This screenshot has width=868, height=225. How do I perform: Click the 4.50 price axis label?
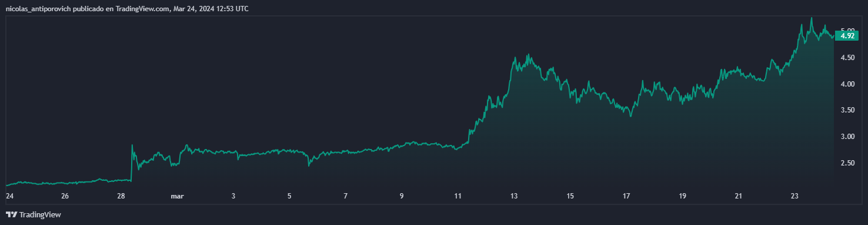848,58
